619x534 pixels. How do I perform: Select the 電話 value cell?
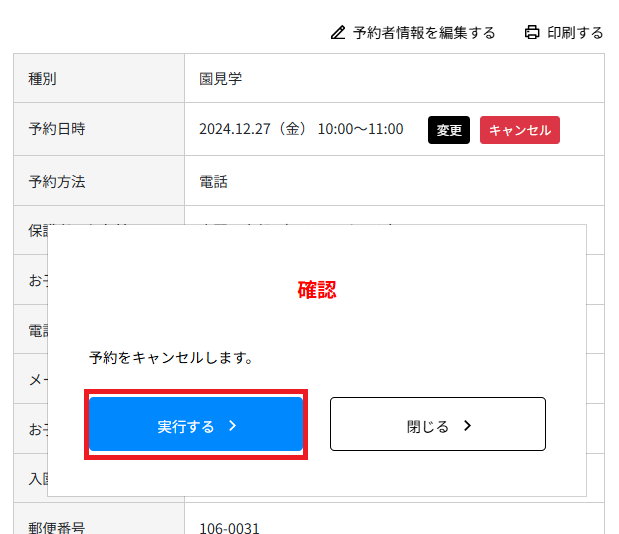click(214, 182)
